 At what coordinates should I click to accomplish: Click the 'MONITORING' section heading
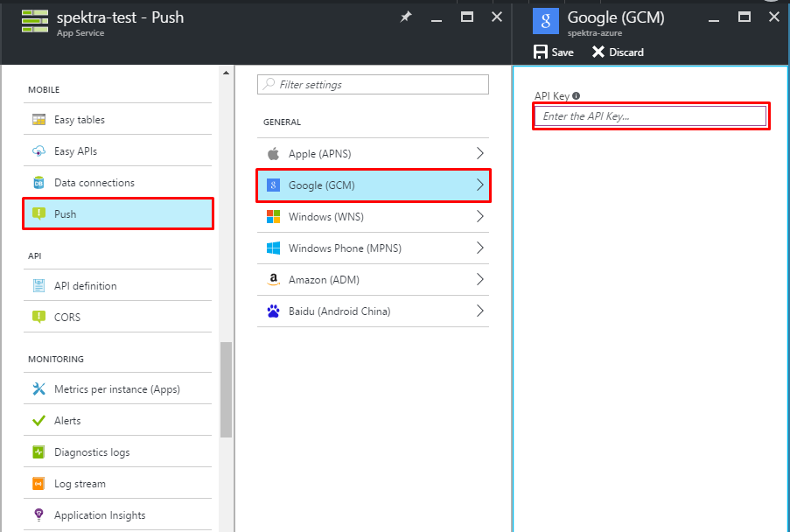56,360
